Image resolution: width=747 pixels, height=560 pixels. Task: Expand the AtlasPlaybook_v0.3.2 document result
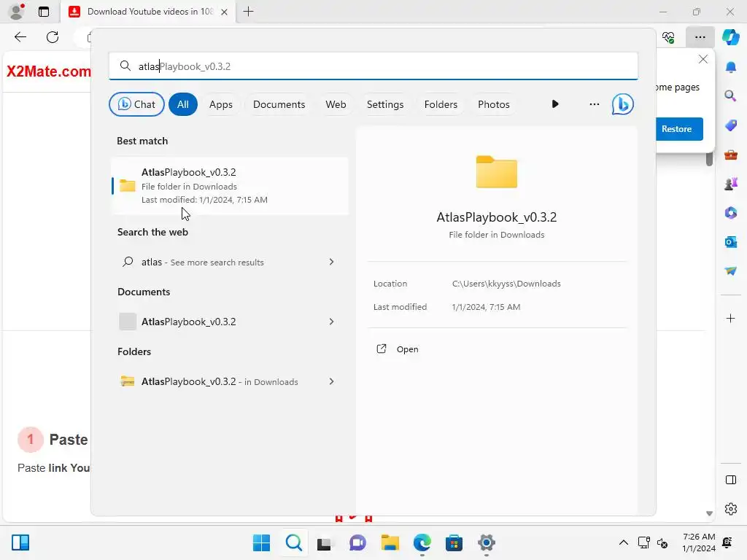click(332, 322)
